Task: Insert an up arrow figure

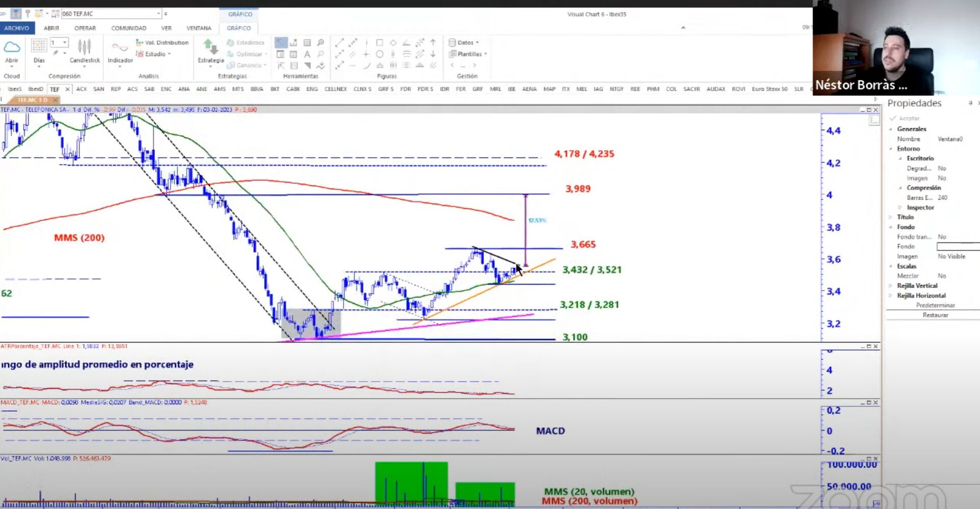Action: [x=433, y=43]
